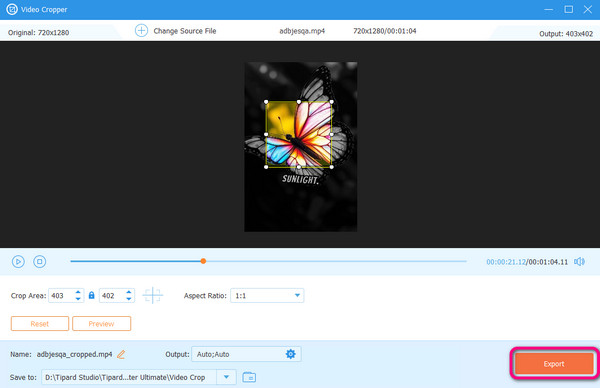Click the plus icon for Change Source File
Image resolution: width=600 pixels, height=388 pixels.
click(x=141, y=31)
